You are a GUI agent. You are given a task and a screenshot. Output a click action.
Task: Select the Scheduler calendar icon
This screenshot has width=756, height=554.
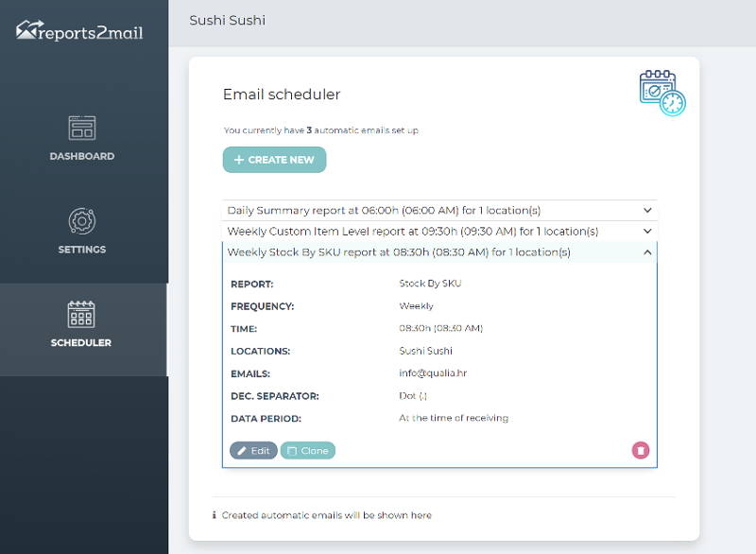click(81, 314)
